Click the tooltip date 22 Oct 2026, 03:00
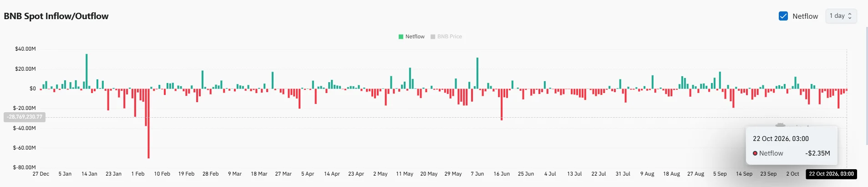The height and width of the screenshot is (187, 868). point(781,139)
